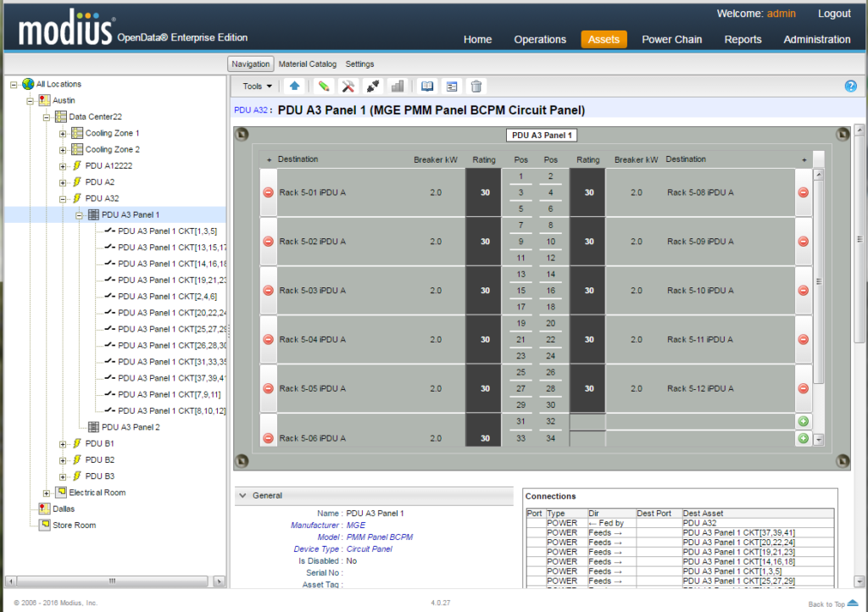868x612 pixels.
Task: Open the Tools dropdown menu
Action: [258, 86]
